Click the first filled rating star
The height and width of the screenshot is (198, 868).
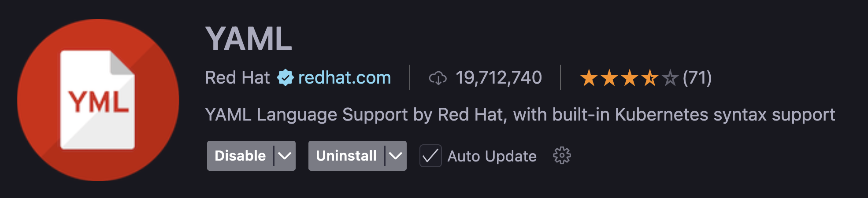point(589,78)
